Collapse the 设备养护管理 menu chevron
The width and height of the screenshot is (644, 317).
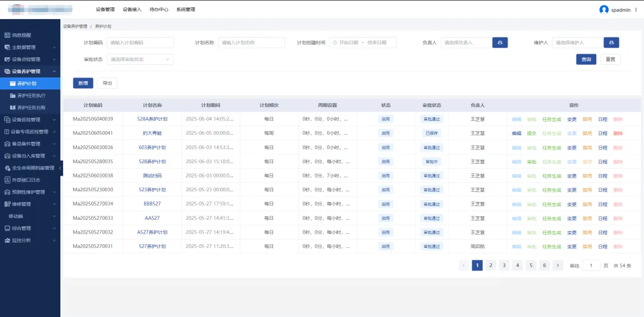coord(54,72)
